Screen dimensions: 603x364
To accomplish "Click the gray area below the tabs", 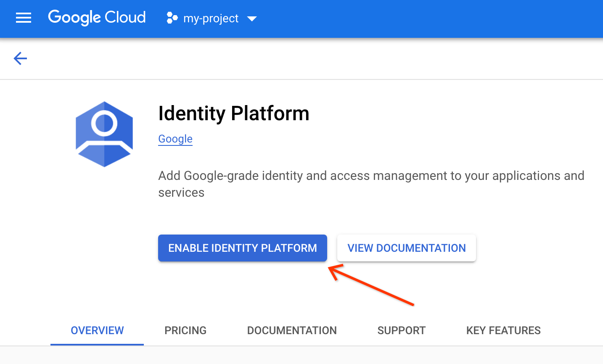I will [x=301, y=356].
